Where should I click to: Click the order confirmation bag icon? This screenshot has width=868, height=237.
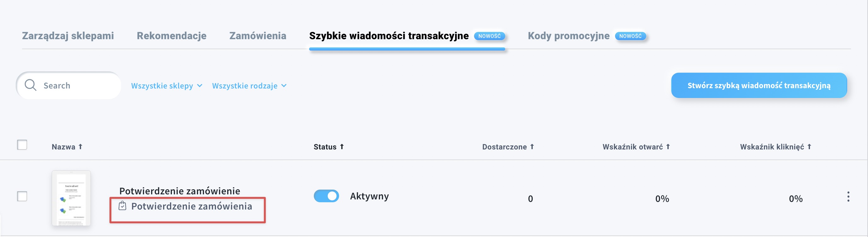click(x=122, y=206)
